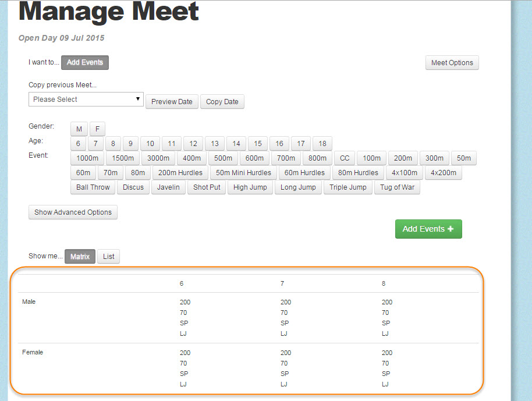Choose Ball Throw event

point(93,187)
